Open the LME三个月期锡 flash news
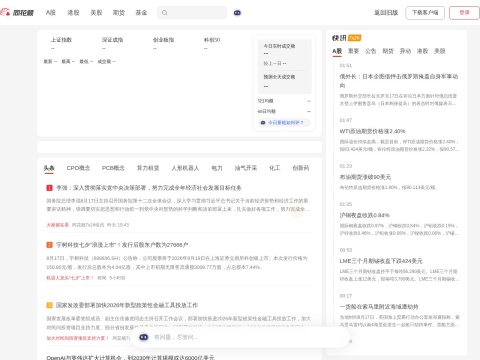Viewport: 480px width, 360px height. pyautogui.click(x=381, y=261)
